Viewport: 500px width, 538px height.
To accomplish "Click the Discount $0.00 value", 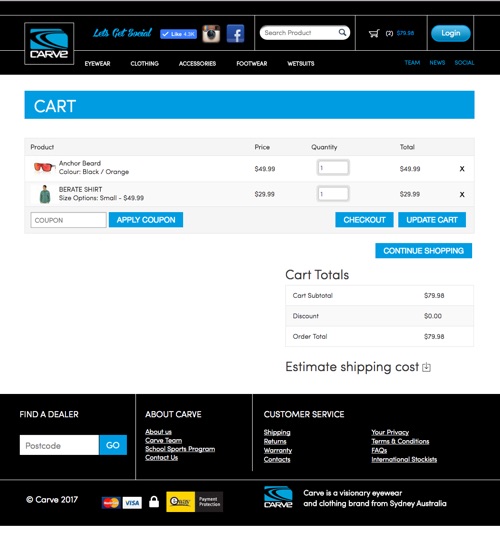I will (433, 316).
